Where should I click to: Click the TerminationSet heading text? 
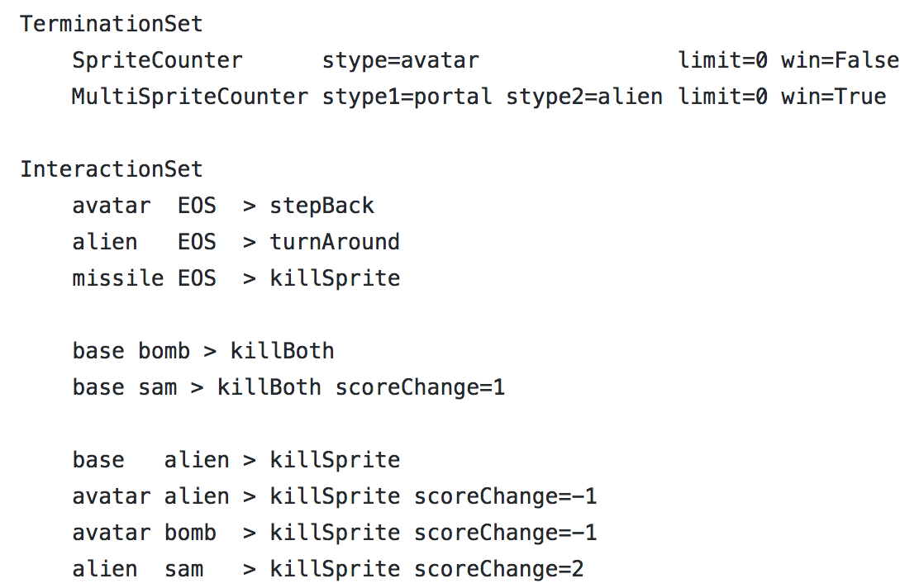pos(112,24)
